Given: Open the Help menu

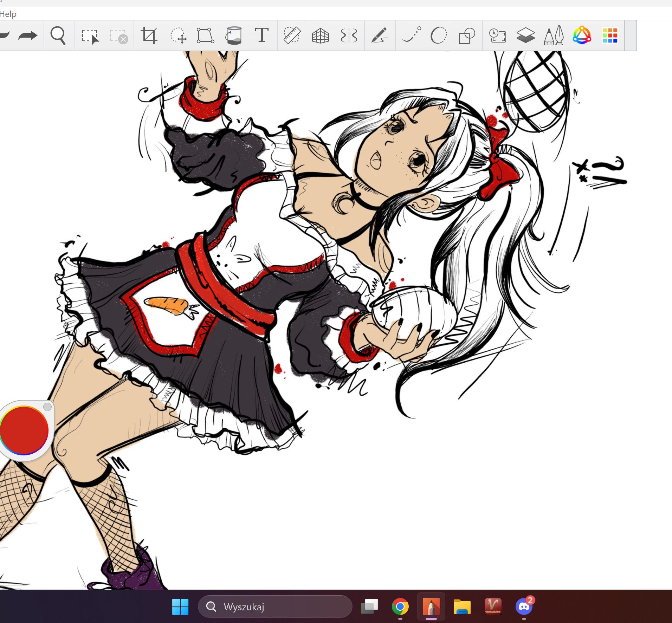Looking at the screenshot, I should point(8,14).
